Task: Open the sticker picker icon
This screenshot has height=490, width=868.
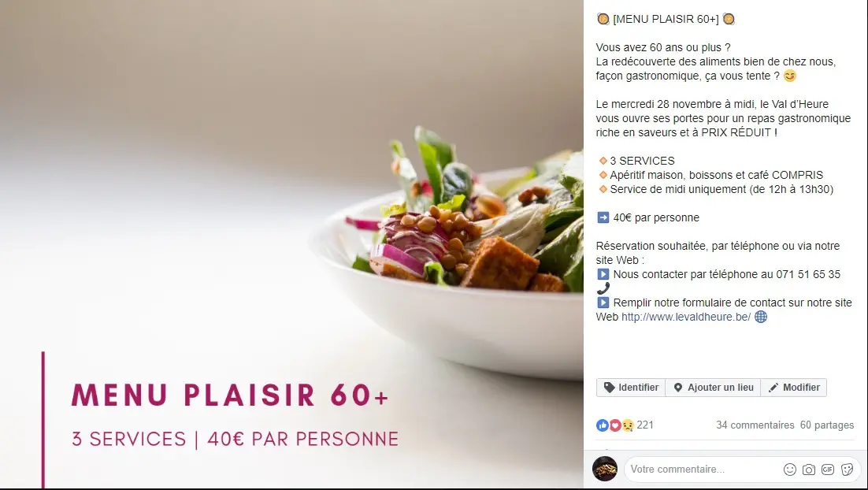Action: coord(847,470)
